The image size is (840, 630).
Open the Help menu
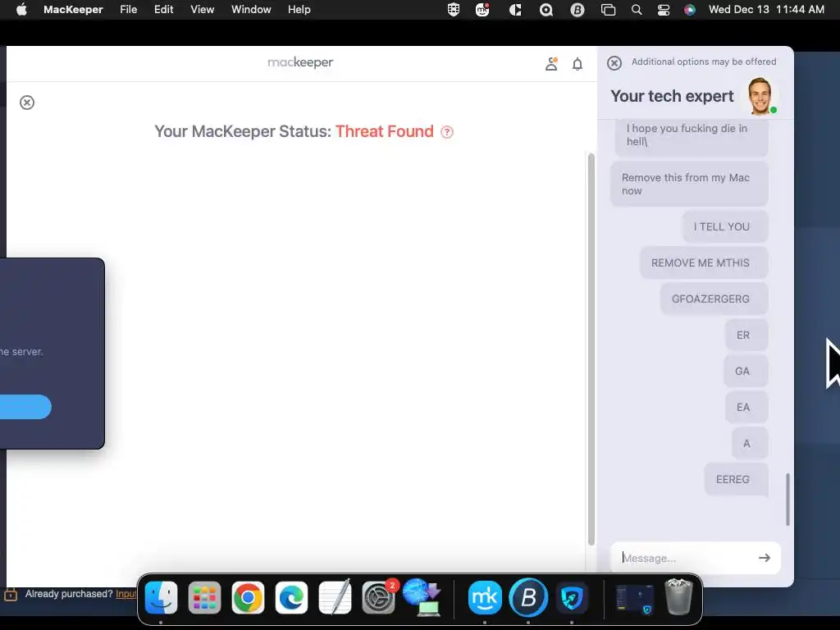click(299, 10)
